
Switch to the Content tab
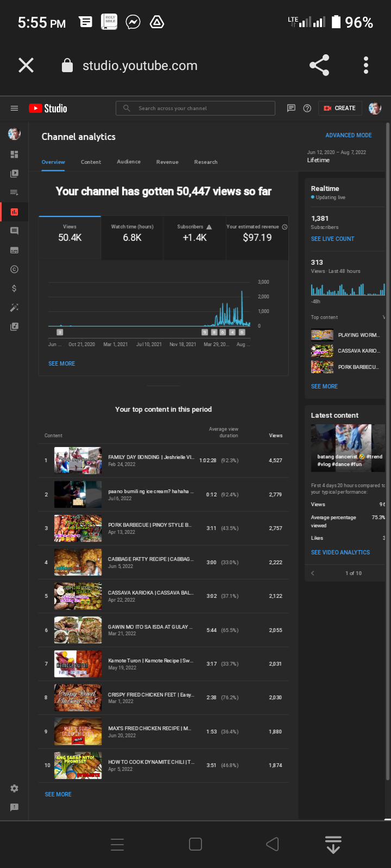tap(91, 162)
